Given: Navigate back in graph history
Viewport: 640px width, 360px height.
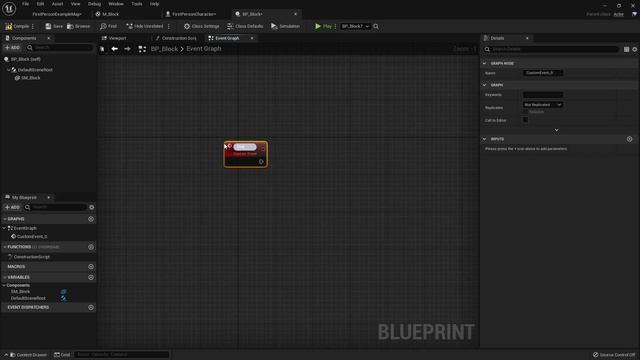Looking at the screenshot, I should (x=115, y=49).
